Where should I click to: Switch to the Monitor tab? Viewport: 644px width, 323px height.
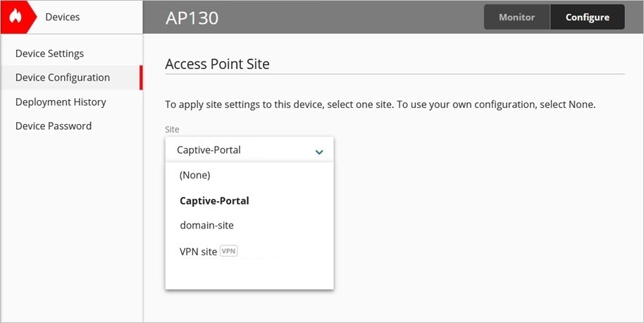pos(516,17)
